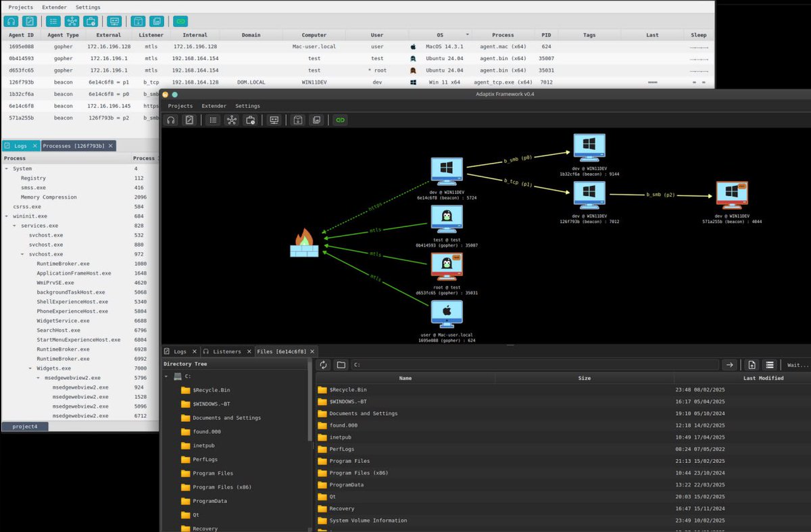Image resolution: width=811 pixels, height=532 pixels.
Task: Switch to Logs tab in back window
Action: (x=20, y=145)
